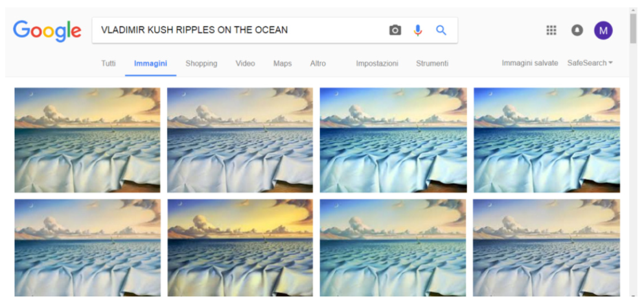
Task: Open the Altro menu
Action: click(318, 63)
